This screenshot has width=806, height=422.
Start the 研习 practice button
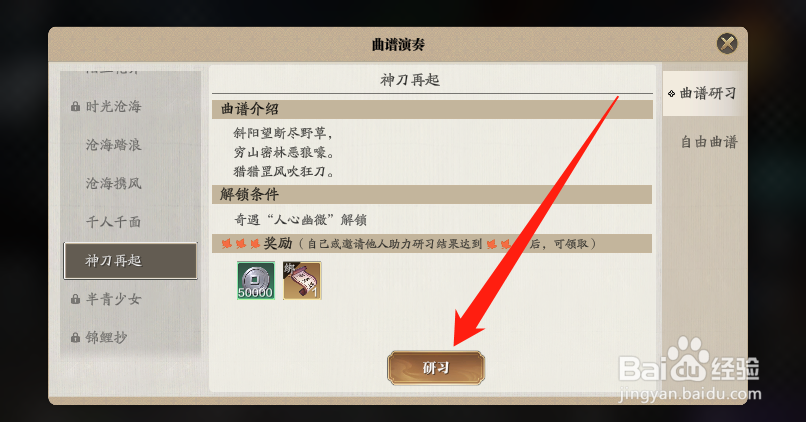coord(436,368)
